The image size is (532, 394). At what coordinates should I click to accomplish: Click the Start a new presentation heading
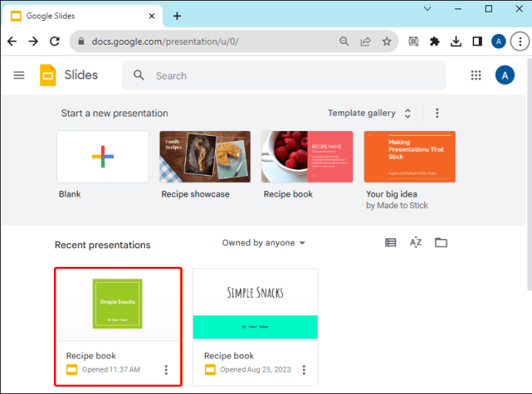(115, 113)
